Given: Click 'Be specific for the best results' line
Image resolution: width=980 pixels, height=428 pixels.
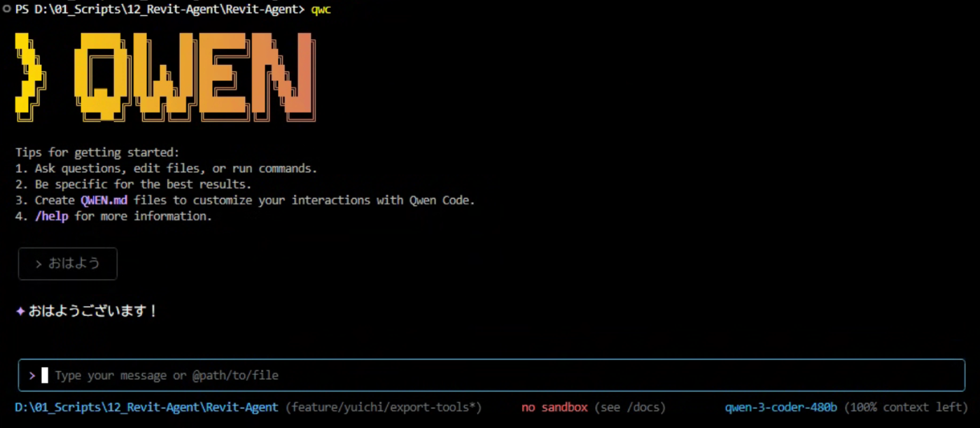Looking at the screenshot, I should pos(133,185).
